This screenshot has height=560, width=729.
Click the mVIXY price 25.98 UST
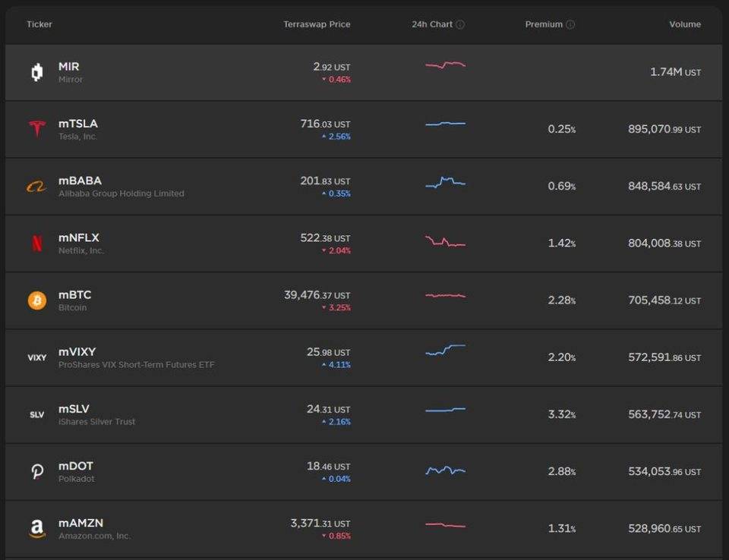(329, 352)
